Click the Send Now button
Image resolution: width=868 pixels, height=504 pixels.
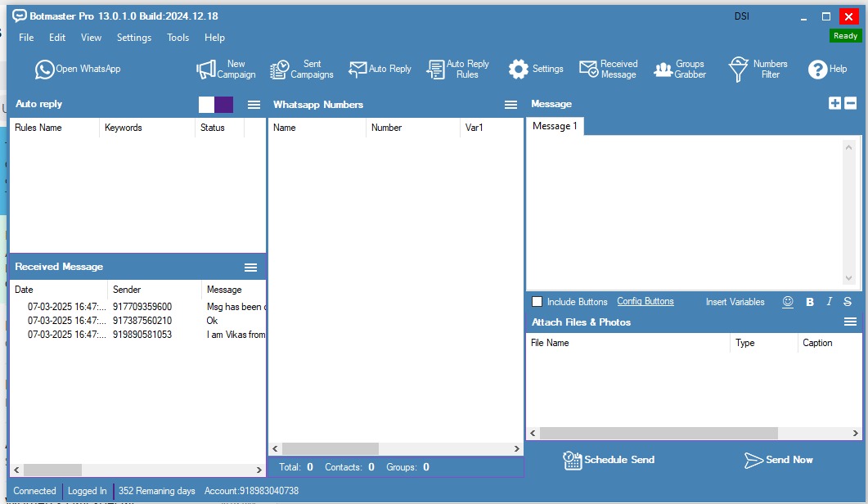[778, 460]
